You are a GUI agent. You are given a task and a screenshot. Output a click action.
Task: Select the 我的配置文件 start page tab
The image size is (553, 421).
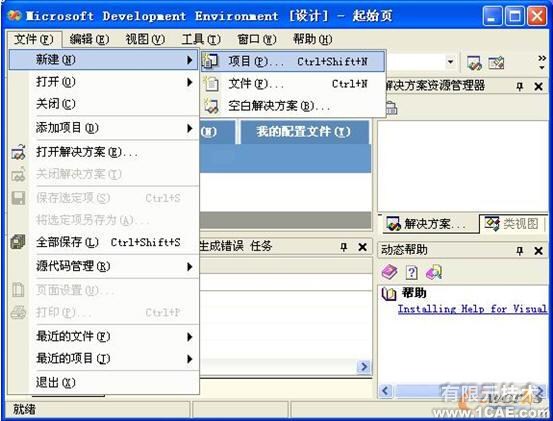(304, 132)
